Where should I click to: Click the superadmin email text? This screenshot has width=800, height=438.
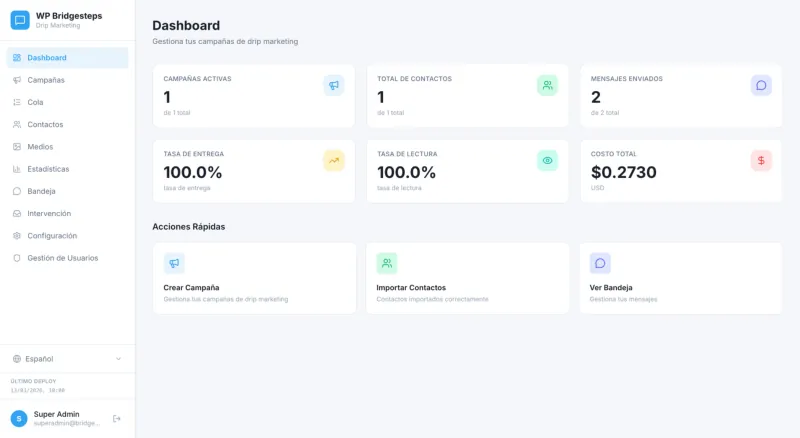coord(67,423)
